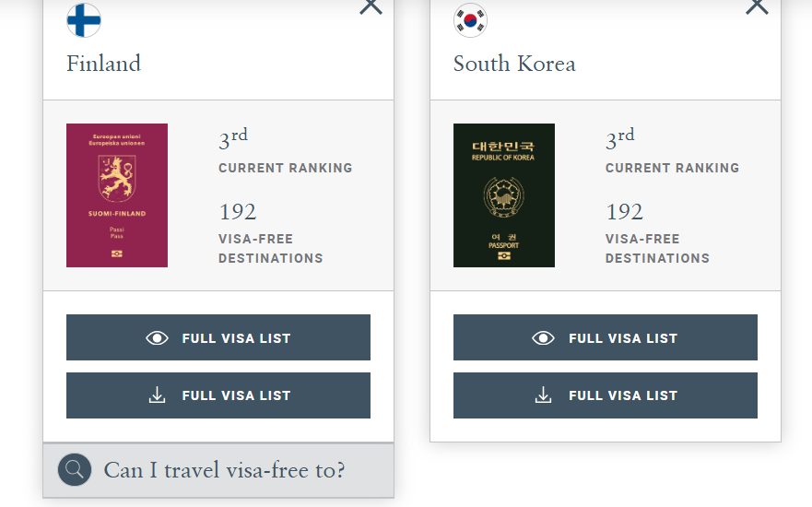
Task: Click the magnifier search icon
Action: click(75, 470)
